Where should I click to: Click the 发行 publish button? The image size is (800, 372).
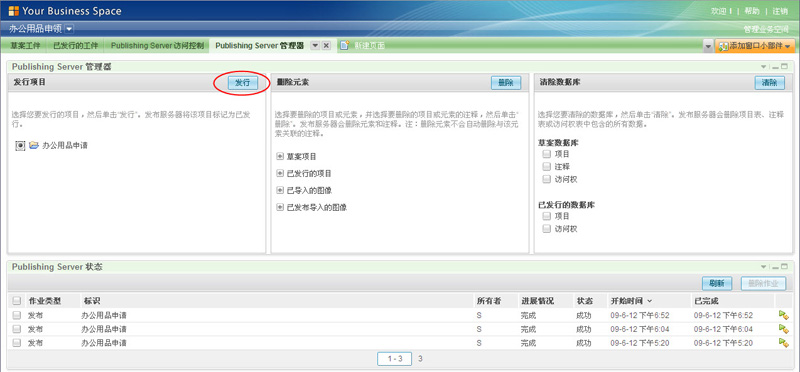[242, 83]
